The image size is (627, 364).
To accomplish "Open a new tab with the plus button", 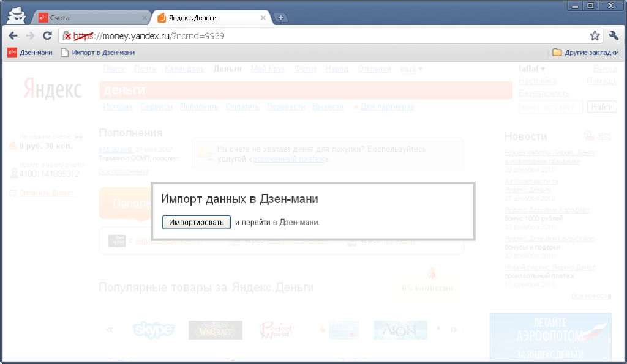I will 280,18.
